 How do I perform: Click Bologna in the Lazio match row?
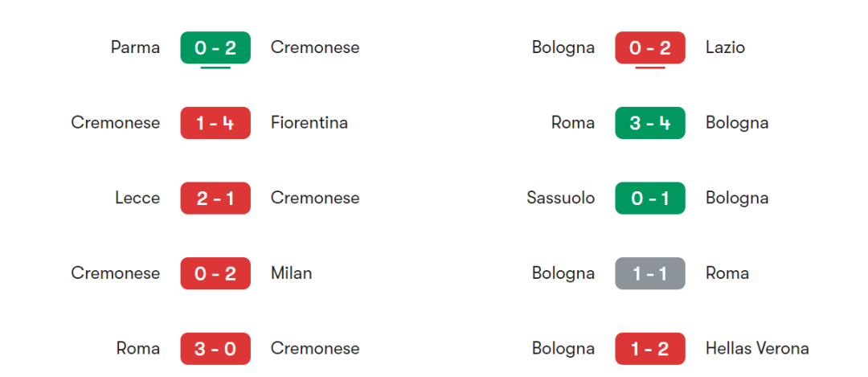click(x=563, y=47)
